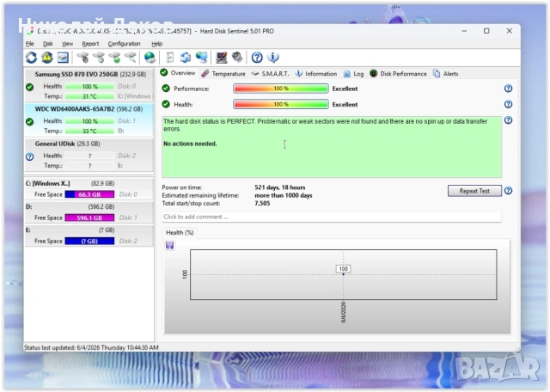Viewport: 550px width, 392px height.
Task: Click green check icon for Samsung SSD
Action: click(x=30, y=87)
